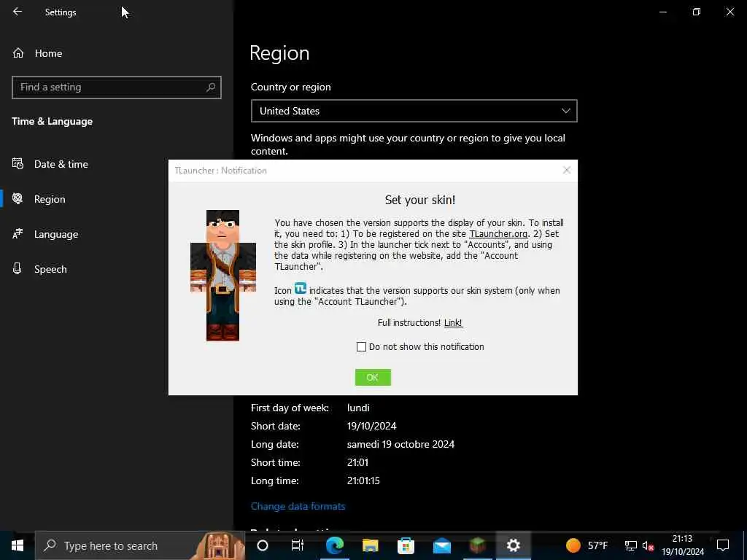Click the TL icon in notification text
This screenshot has height=560, width=747.
(300, 289)
